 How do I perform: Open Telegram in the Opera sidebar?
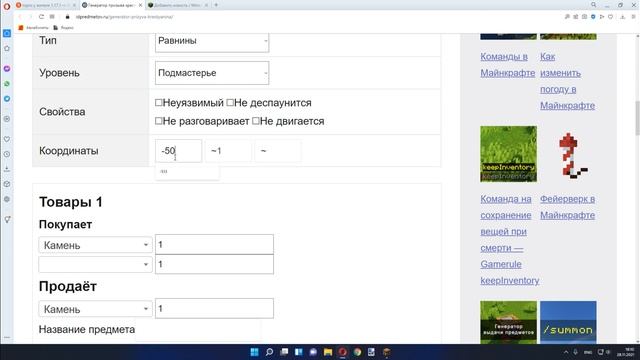[x=7, y=99]
